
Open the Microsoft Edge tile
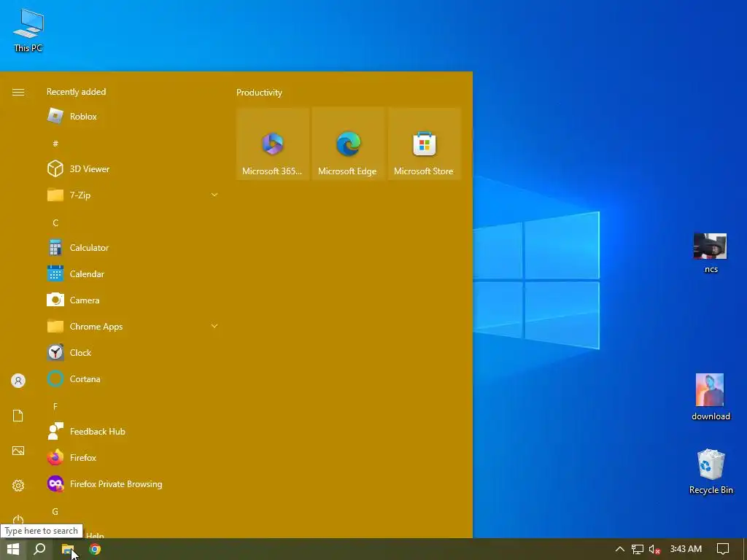(x=348, y=144)
